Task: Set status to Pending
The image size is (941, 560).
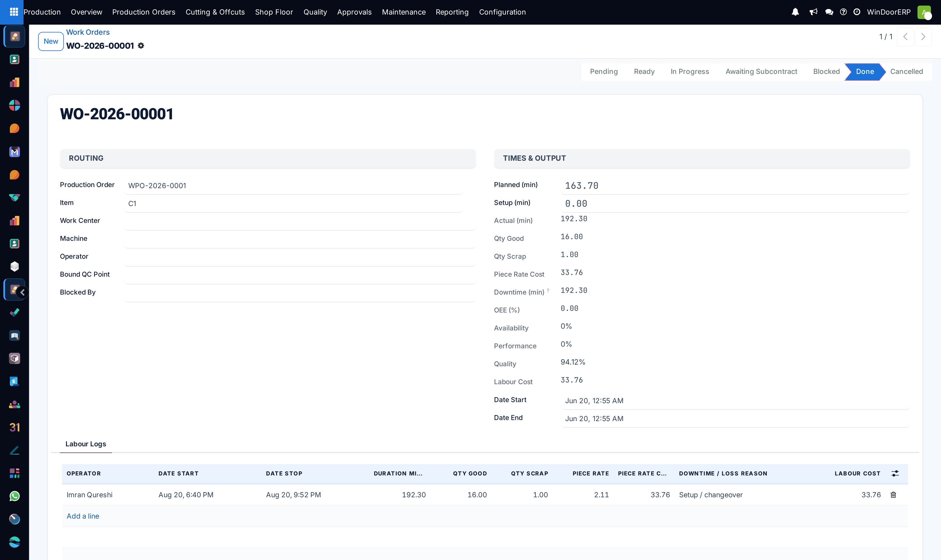Action: pos(604,72)
